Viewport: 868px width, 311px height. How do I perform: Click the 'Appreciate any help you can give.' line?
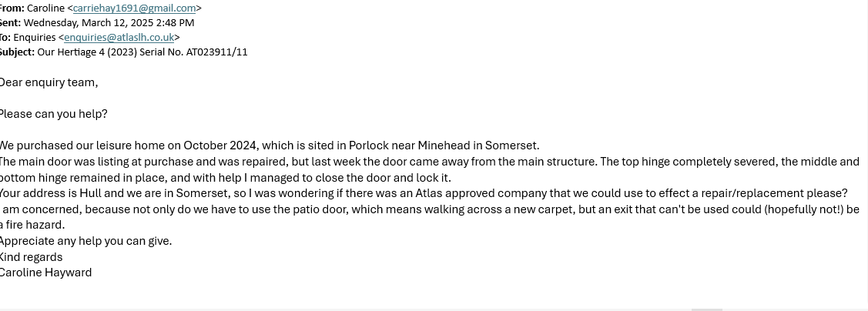pos(85,241)
